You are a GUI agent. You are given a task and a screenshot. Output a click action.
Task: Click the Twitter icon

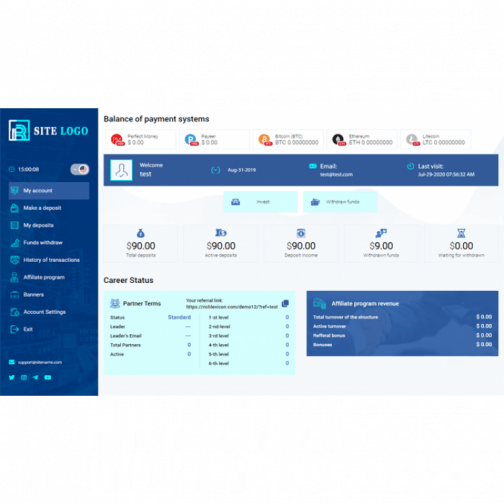point(12,377)
